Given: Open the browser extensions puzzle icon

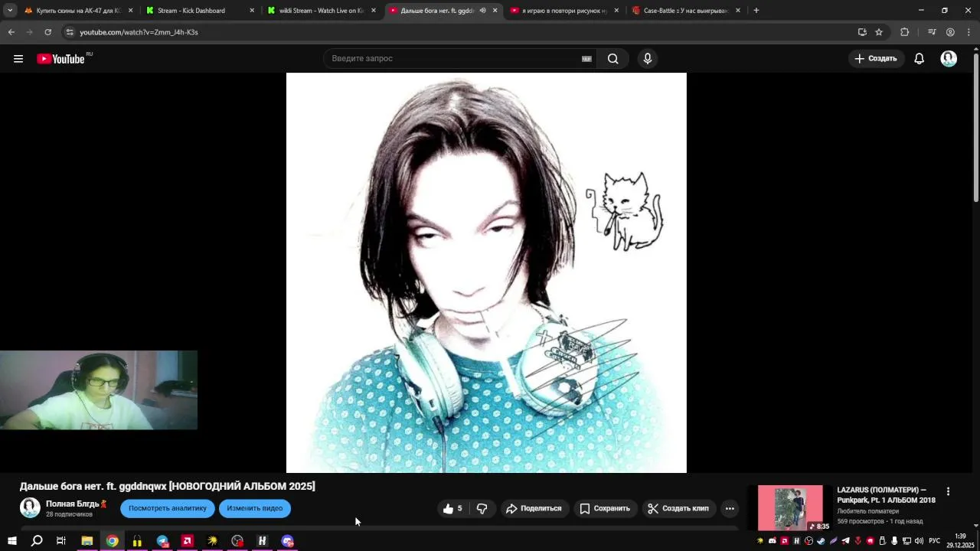Looking at the screenshot, I should [x=905, y=32].
